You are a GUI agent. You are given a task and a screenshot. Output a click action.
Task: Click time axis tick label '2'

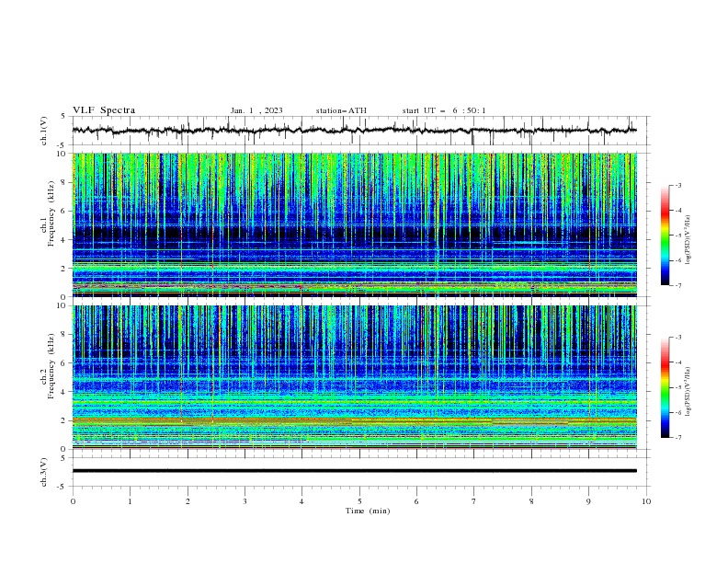[x=188, y=501]
